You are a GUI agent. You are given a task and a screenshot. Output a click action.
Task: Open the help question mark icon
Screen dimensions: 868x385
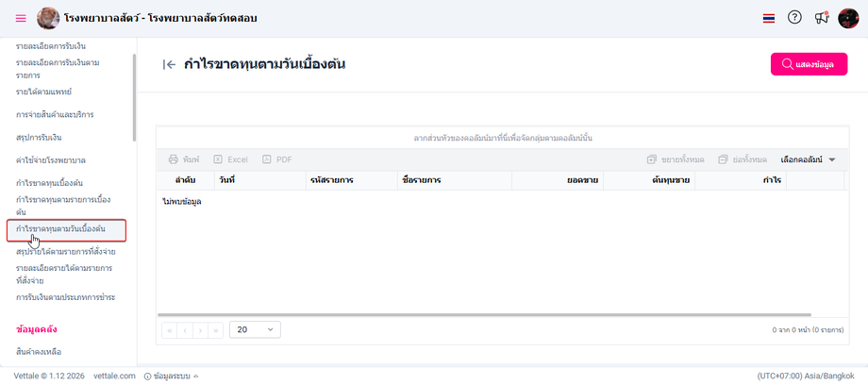[794, 18]
